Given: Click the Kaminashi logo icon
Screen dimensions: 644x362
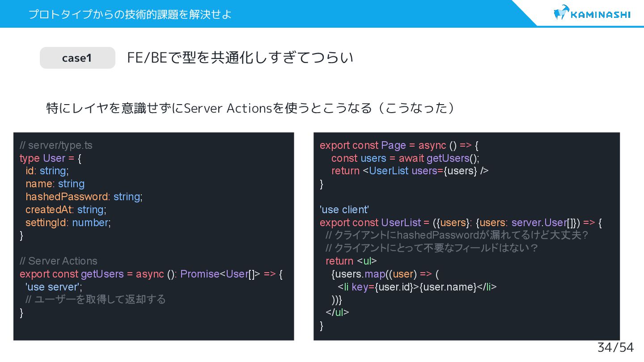Looking at the screenshot, I should (x=561, y=13).
